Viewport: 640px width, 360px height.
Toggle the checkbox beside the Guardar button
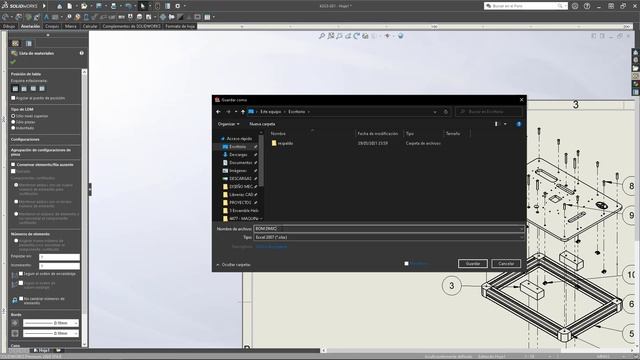406,264
